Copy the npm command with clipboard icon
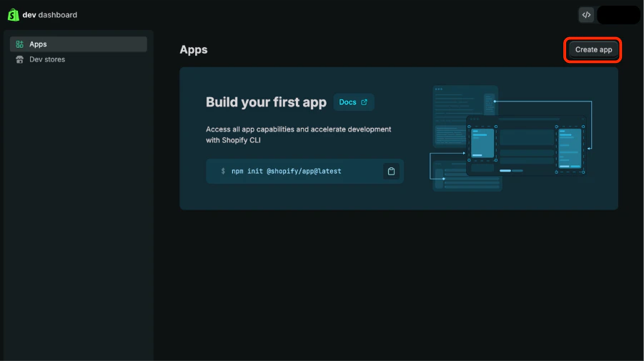 (391, 172)
